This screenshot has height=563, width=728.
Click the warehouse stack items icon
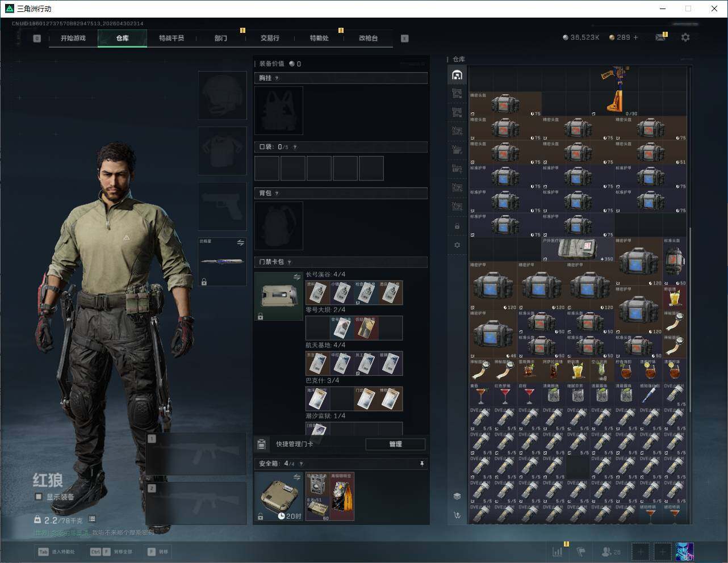coord(457,496)
